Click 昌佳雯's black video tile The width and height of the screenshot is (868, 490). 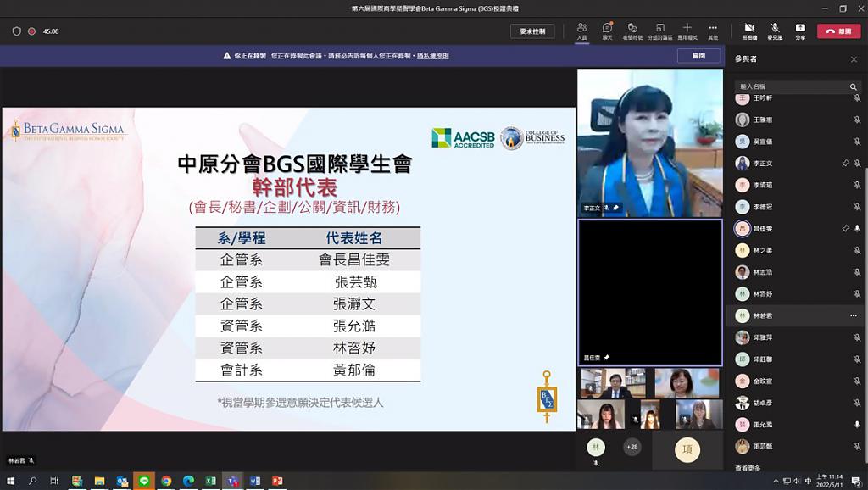pos(650,292)
